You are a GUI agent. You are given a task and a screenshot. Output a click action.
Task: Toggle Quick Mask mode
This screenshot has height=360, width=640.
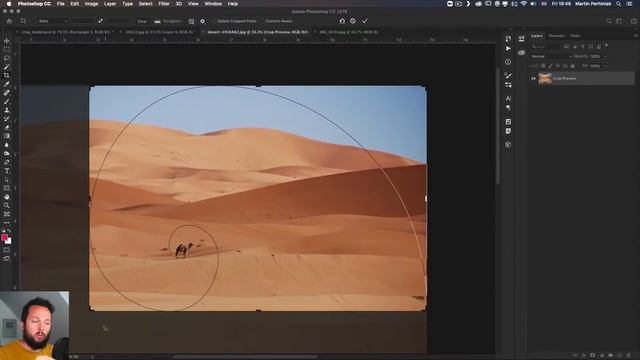pos(7,250)
